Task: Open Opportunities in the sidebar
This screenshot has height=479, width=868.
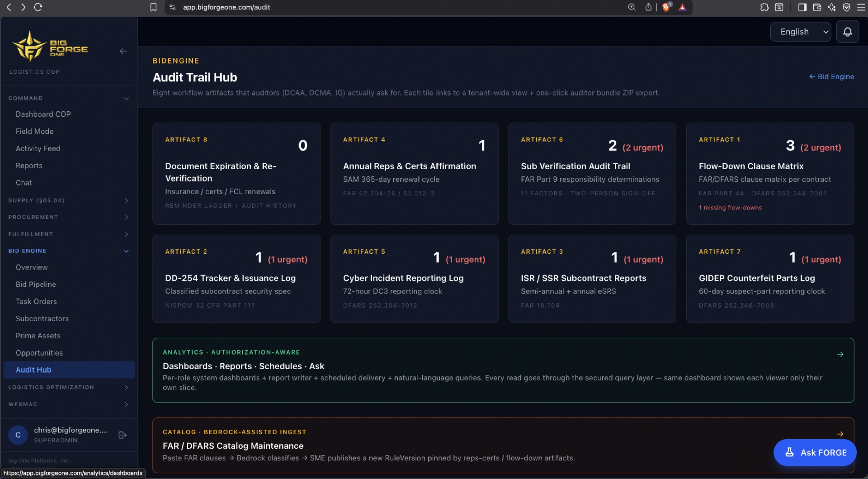Action: pyautogui.click(x=69, y=353)
